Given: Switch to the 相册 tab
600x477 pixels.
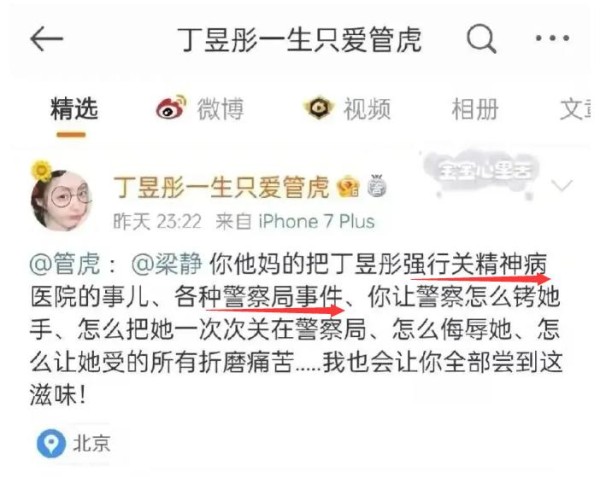Looking at the screenshot, I should point(475,109).
